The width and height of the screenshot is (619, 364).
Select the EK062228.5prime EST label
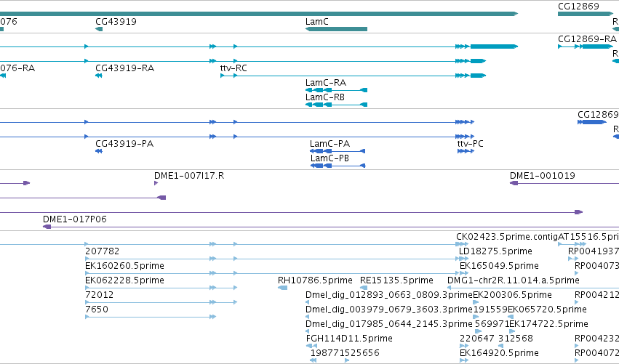click(125, 280)
